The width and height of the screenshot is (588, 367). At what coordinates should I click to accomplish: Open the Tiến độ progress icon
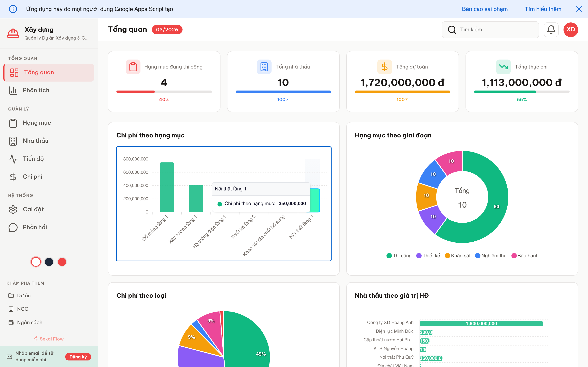pos(13,159)
